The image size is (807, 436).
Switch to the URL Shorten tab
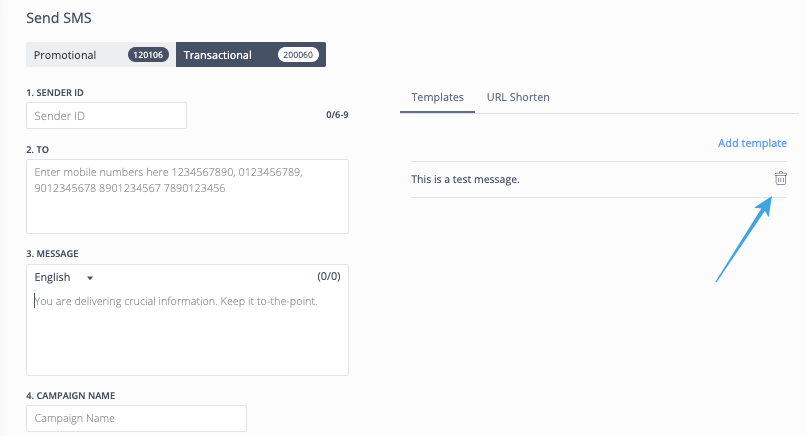[518, 97]
